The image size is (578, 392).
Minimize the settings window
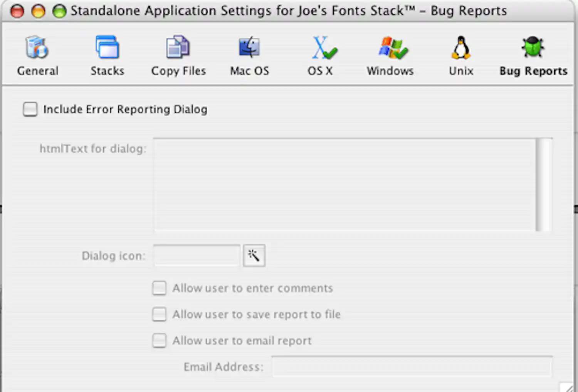pyautogui.click(x=38, y=11)
